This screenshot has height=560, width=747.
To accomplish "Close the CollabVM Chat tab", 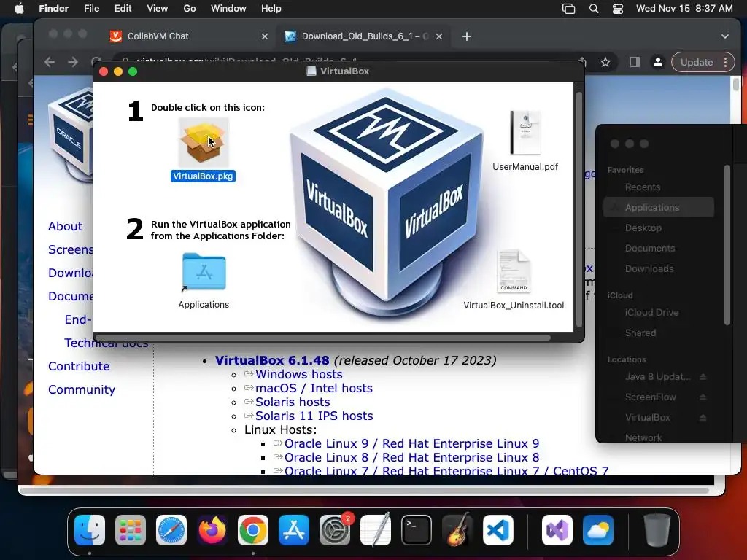I will click(x=265, y=36).
